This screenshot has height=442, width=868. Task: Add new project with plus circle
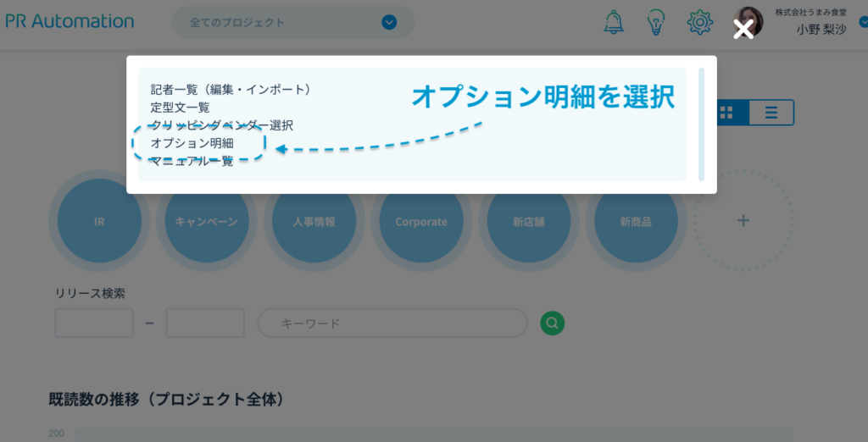[743, 221]
